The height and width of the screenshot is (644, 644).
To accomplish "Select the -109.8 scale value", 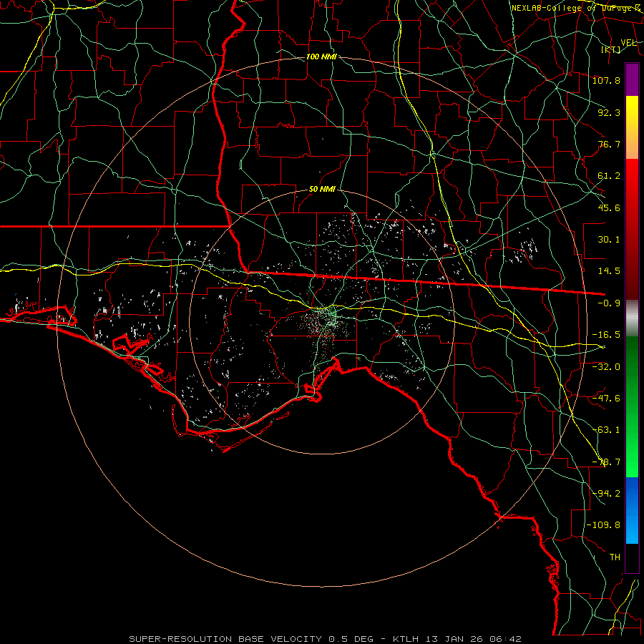I will (604, 525).
